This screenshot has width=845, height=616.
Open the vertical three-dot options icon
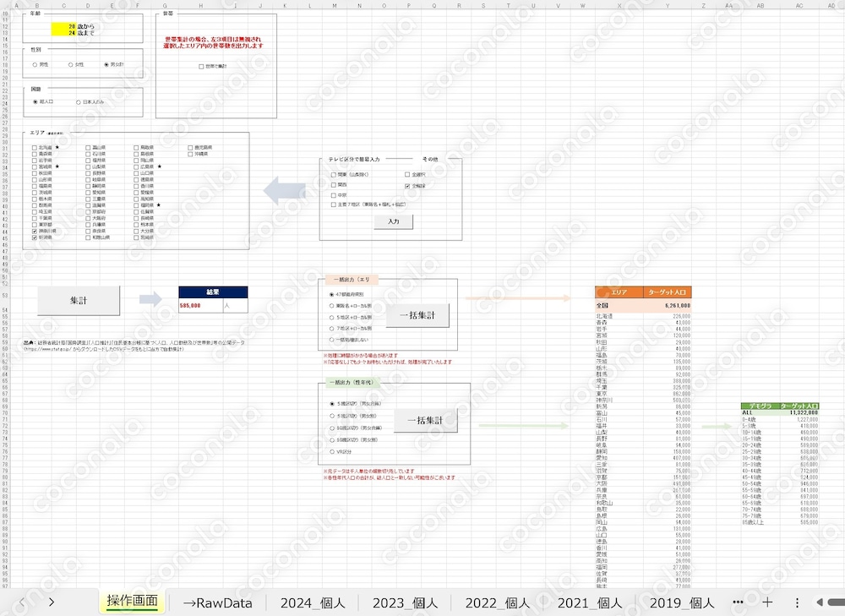[797, 602]
